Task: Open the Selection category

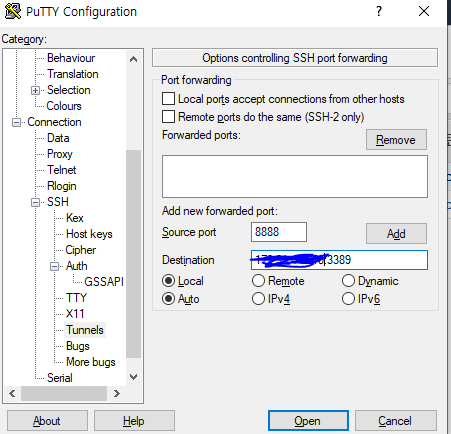Action: click(x=69, y=90)
